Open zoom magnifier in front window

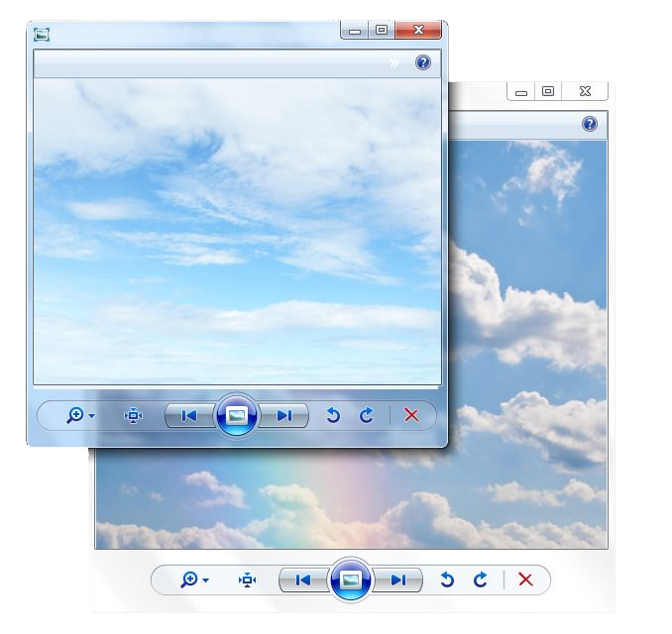(x=75, y=415)
